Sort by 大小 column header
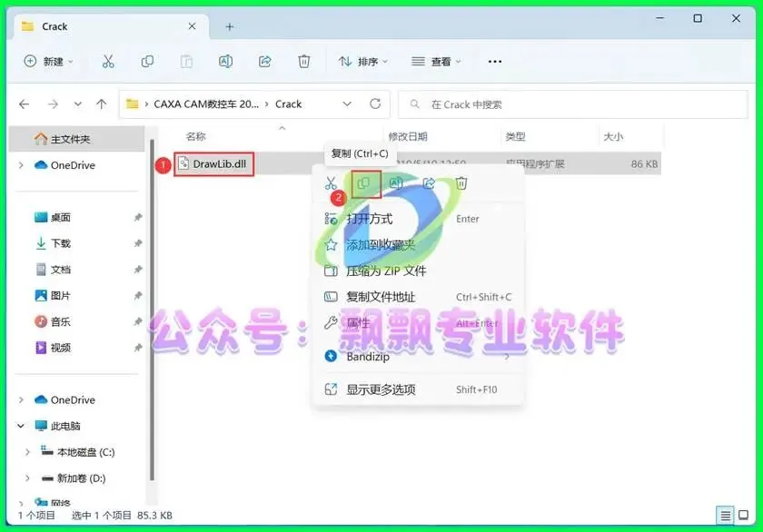This screenshot has width=763, height=532. [613, 137]
